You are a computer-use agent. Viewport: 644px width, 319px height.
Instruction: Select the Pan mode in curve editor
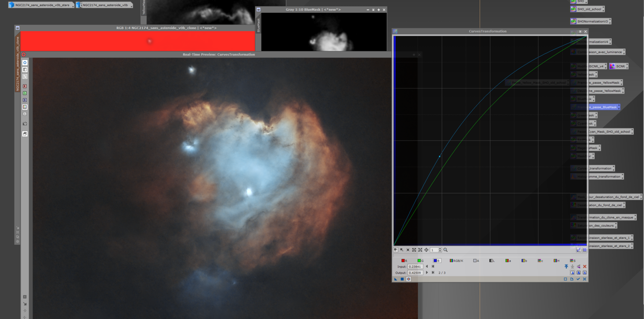(x=426, y=250)
